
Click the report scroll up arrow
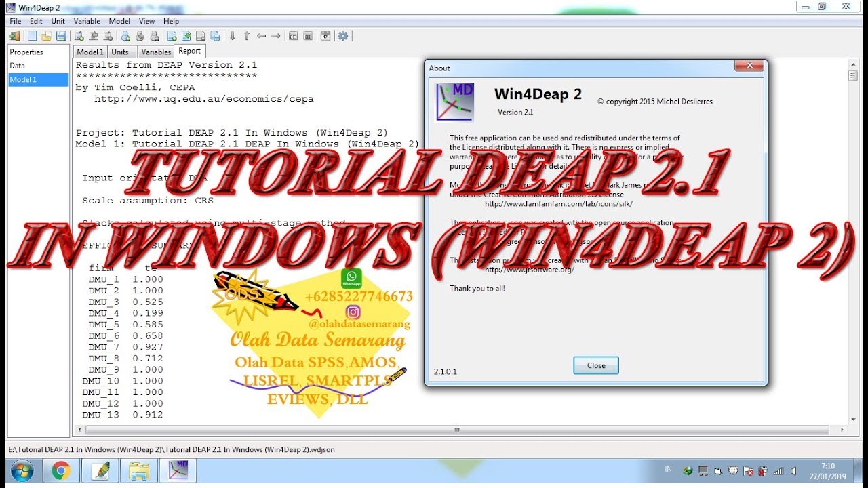pyautogui.click(x=853, y=64)
